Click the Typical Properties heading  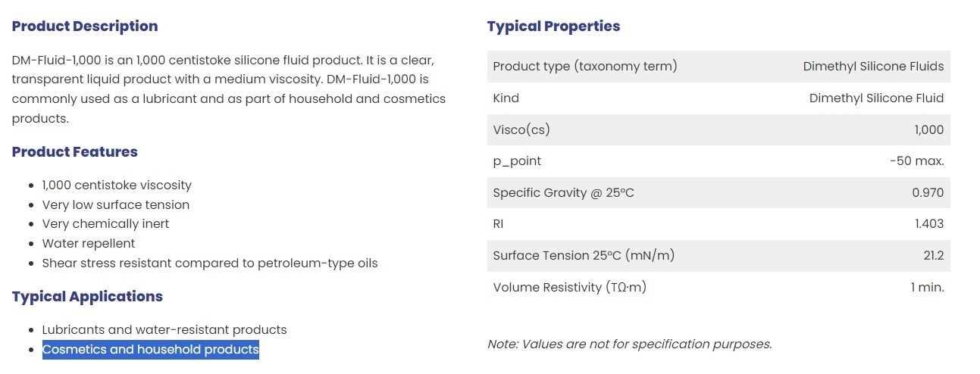pyautogui.click(x=553, y=26)
